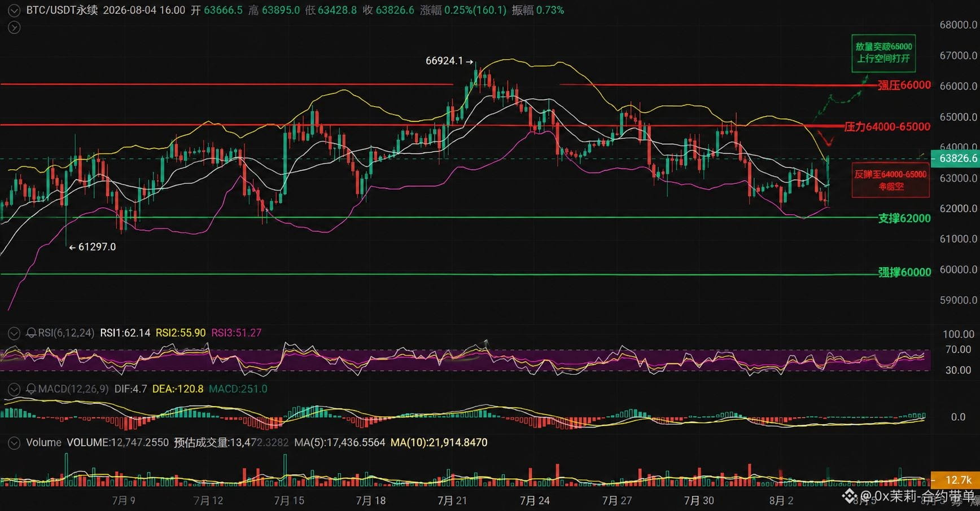The image size is (980, 511).
Task: Click the RSI3:51.27 value
Action: pyautogui.click(x=237, y=333)
